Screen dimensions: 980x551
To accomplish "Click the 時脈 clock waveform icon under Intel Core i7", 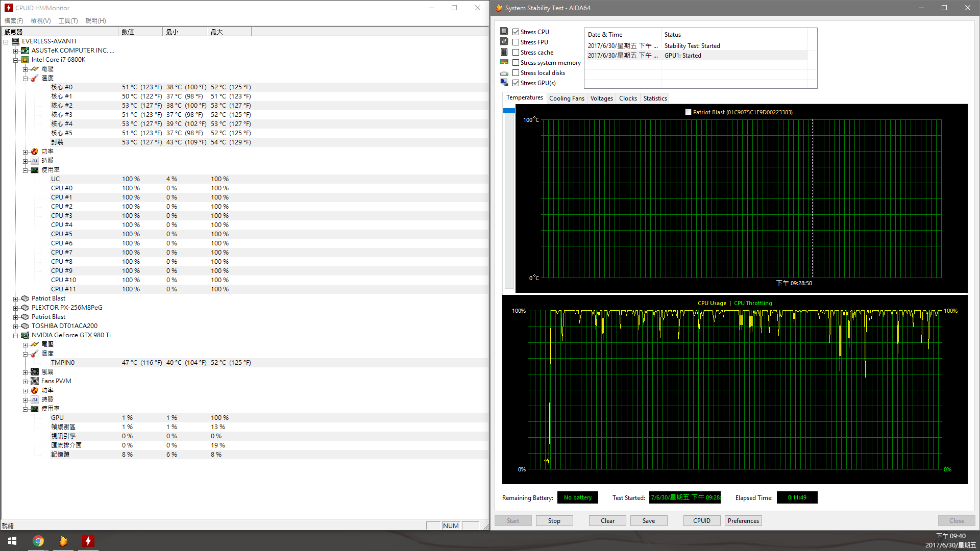I will pos(35,161).
